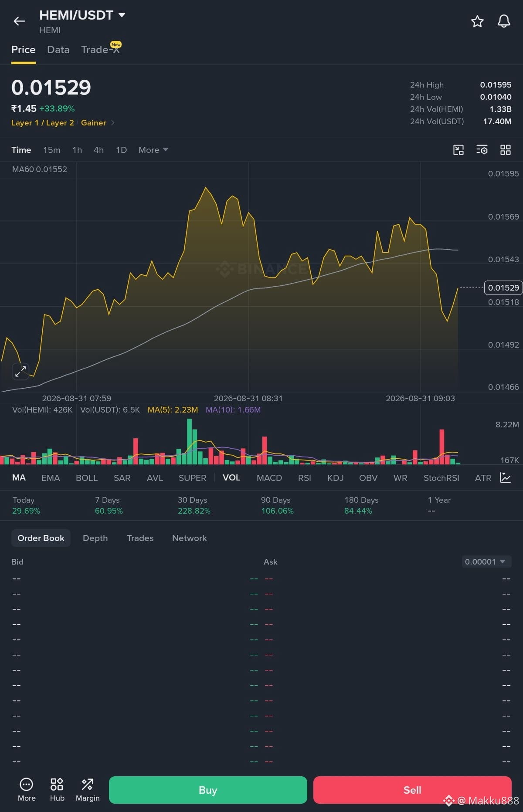Viewport: 523px width, 812px height.
Task: Tap the 24h Vol(USDT) value 17.40M
Action: [x=497, y=121]
